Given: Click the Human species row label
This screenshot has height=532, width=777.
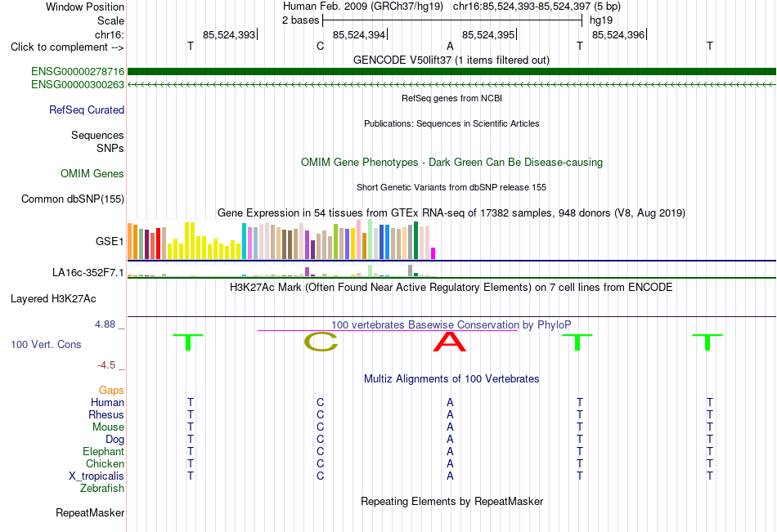Looking at the screenshot, I should click(x=107, y=402).
